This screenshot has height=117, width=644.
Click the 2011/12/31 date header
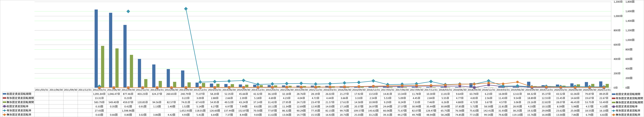[85, 90]
